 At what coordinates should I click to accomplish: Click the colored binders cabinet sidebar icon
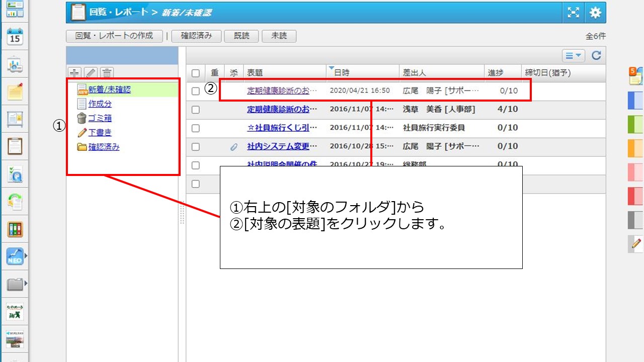[x=15, y=229]
